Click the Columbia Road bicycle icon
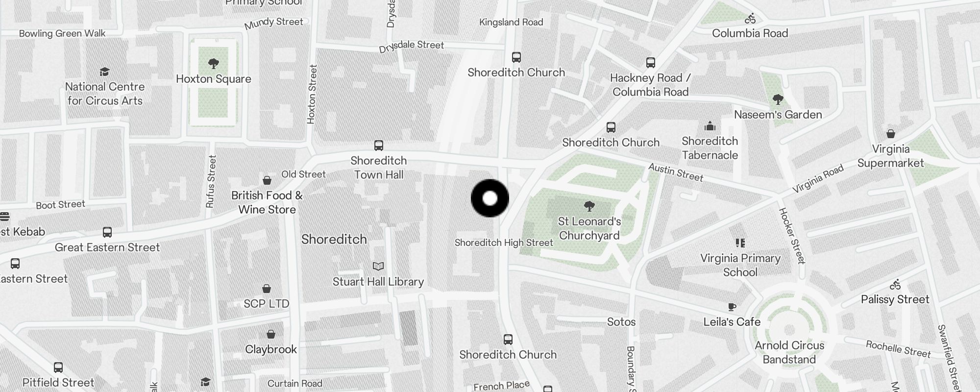The image size is (980, 392). coord(750,19)
